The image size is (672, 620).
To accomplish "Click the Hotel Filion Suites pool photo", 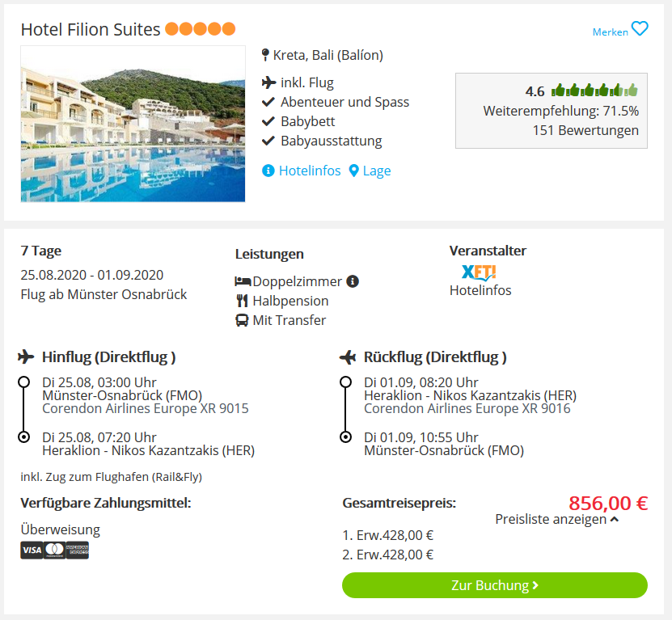I will click(x=133, y=124).
